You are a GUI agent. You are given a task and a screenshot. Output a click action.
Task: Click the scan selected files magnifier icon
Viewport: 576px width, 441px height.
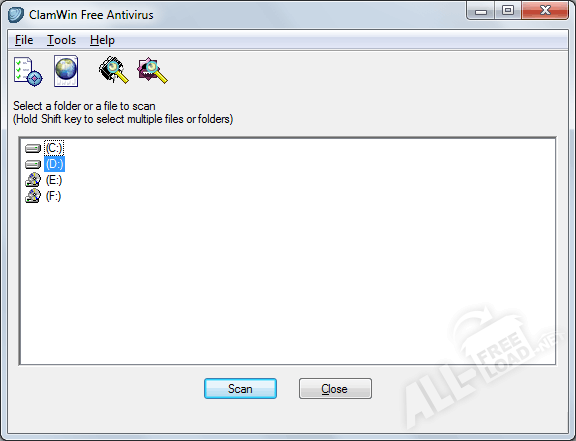152,70
